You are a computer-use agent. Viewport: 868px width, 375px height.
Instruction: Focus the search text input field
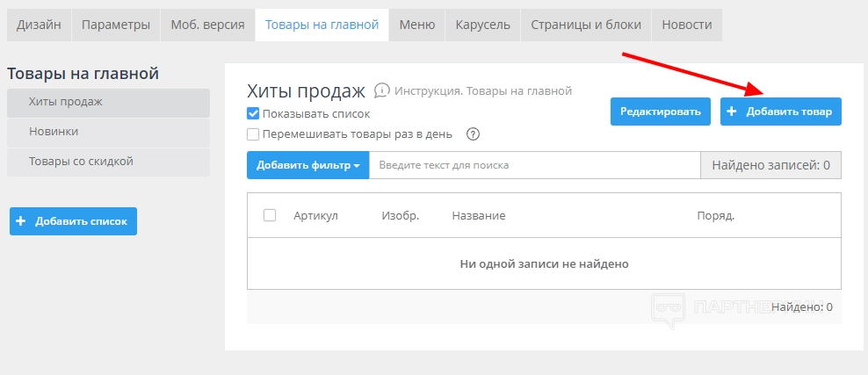pyautogui.click(x=534, y=165)
